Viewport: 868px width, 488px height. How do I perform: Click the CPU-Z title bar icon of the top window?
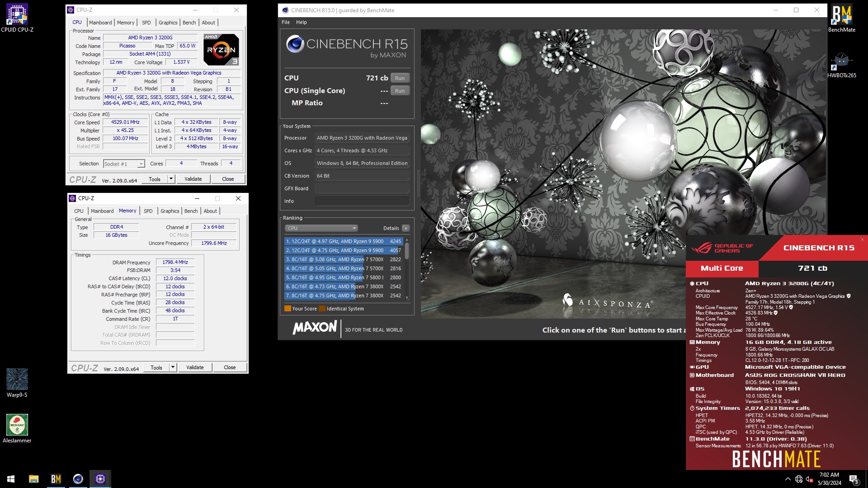click(x=71, y=10)
